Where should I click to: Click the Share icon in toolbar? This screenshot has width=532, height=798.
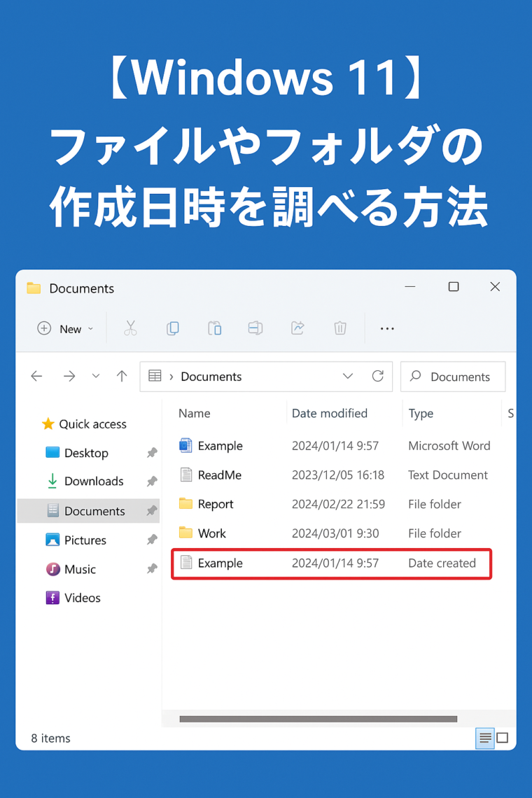click(x=297, y=328)
